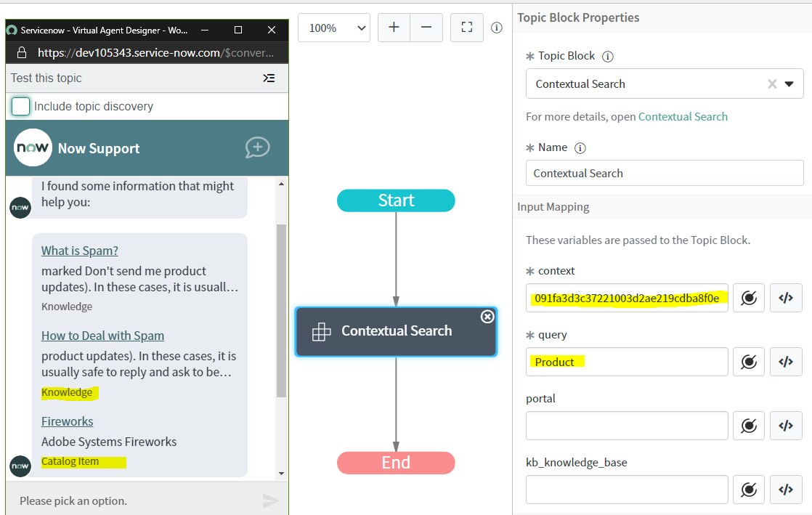This screenshot has height=515, width=812.
Task: Click the browser padlock security icon
Action: [x=22, y=52]
